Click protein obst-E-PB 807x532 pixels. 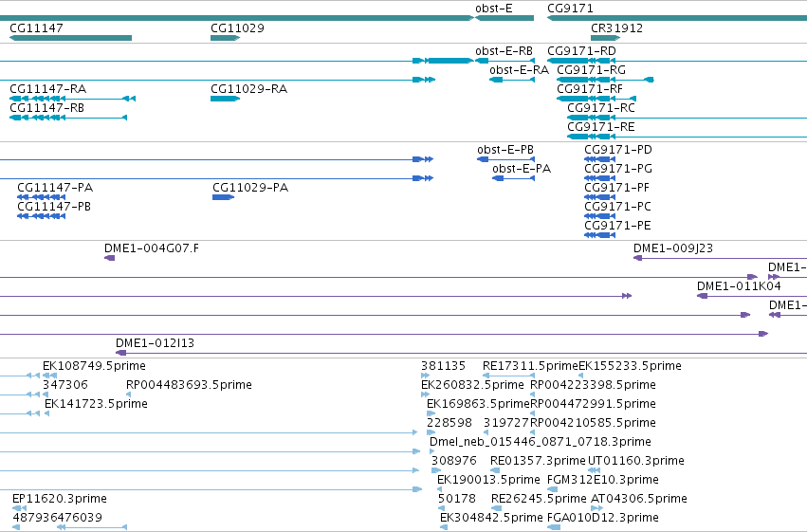pos(506,159)
